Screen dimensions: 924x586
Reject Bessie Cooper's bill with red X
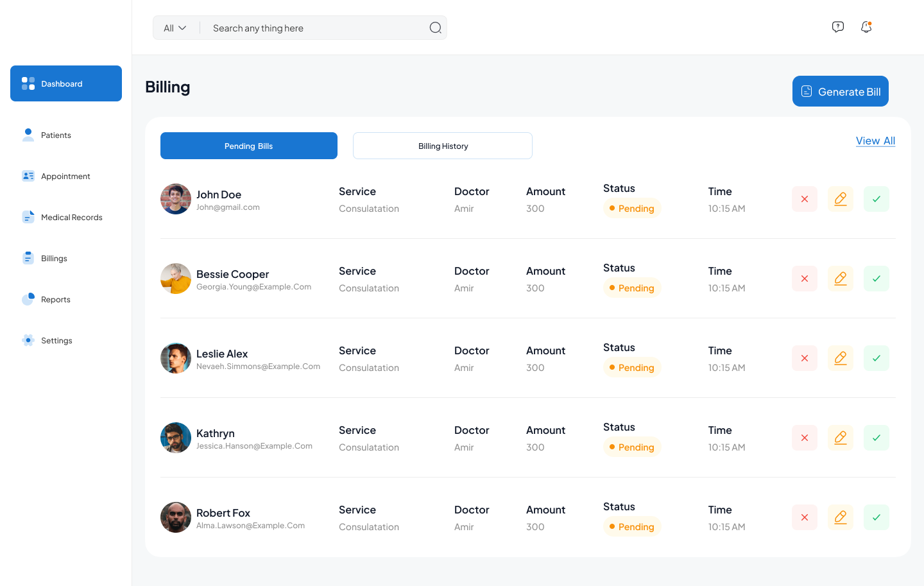tap(805, 279)
